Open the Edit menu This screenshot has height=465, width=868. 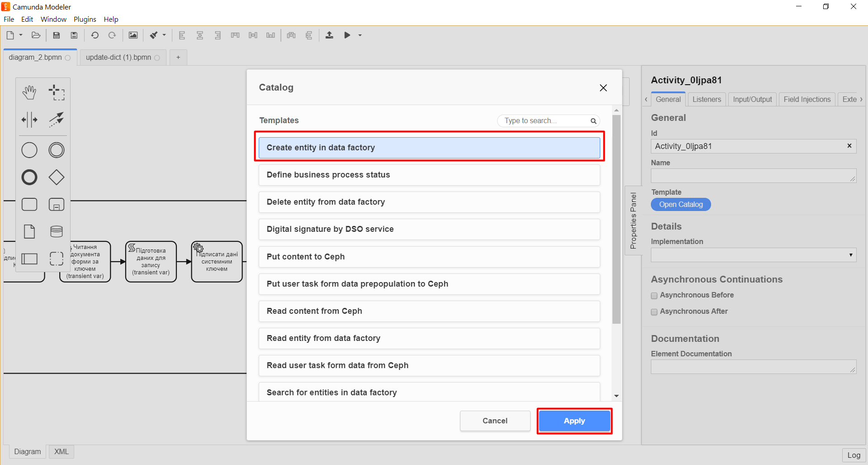(x=27, y=19)
